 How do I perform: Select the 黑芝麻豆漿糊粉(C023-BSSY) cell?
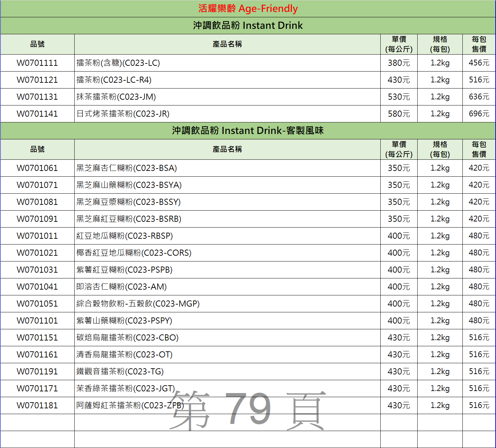[128, 202]
